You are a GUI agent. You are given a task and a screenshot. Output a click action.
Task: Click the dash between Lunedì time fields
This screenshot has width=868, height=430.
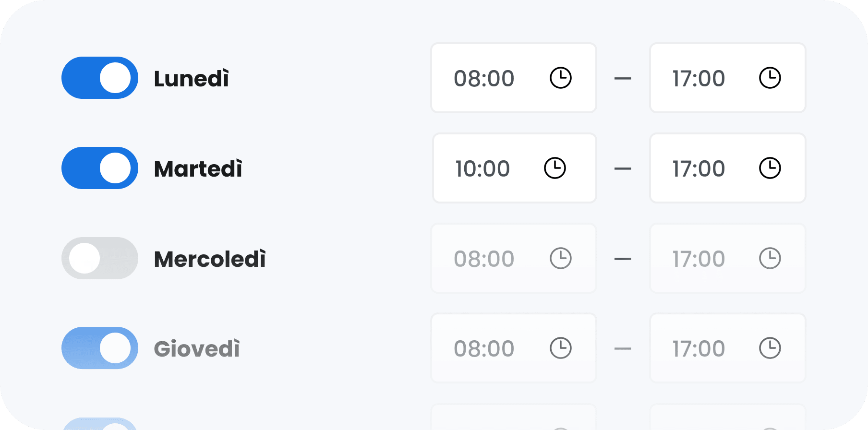click(x=623, y=78)
